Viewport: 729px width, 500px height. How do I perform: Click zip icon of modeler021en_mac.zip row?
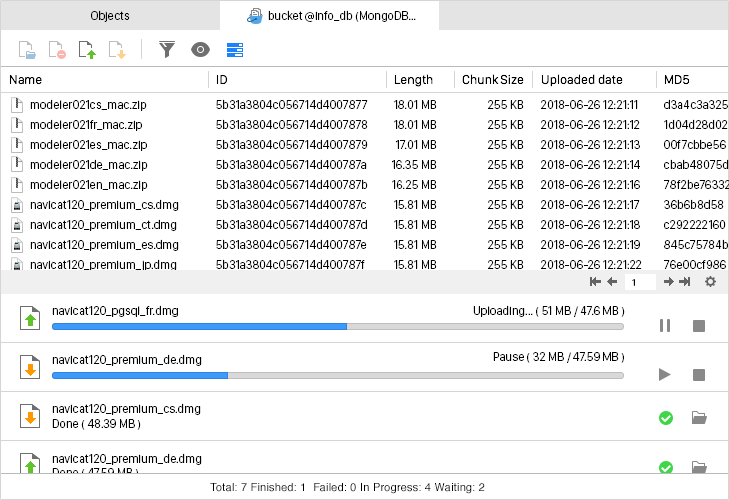point(17,185)
